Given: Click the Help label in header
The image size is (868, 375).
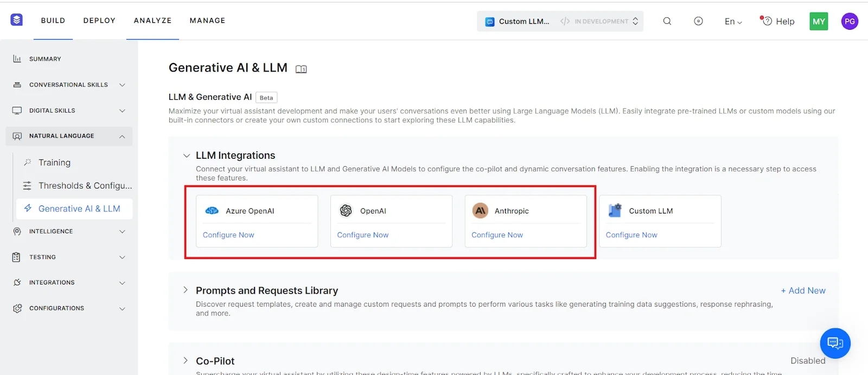Looking at the screenshot, I should click(785, 21).
